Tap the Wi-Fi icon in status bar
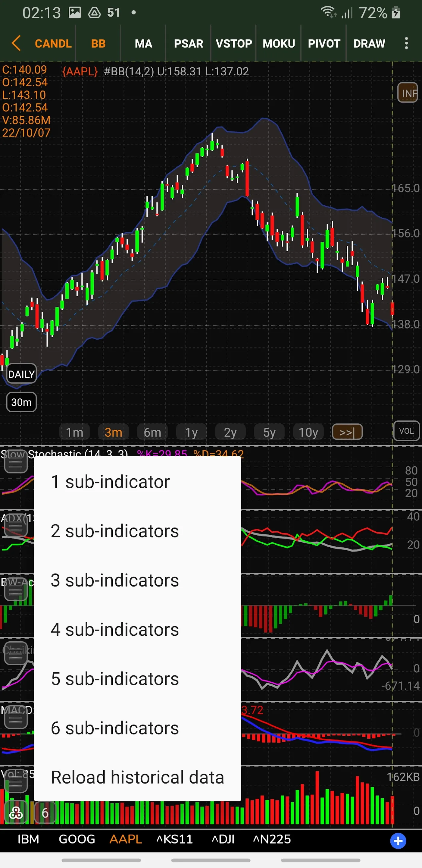This screenshot has height=868, width=422. point(328,12)
